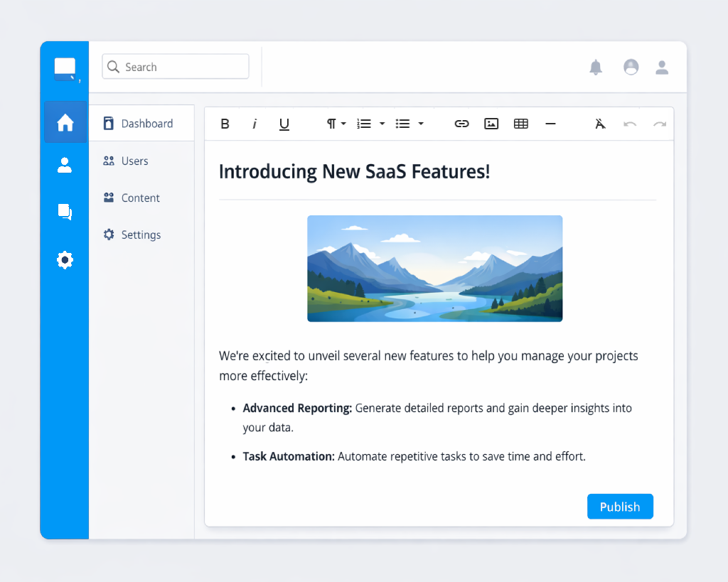Go to Home in blue sidebar

[65, 122]
